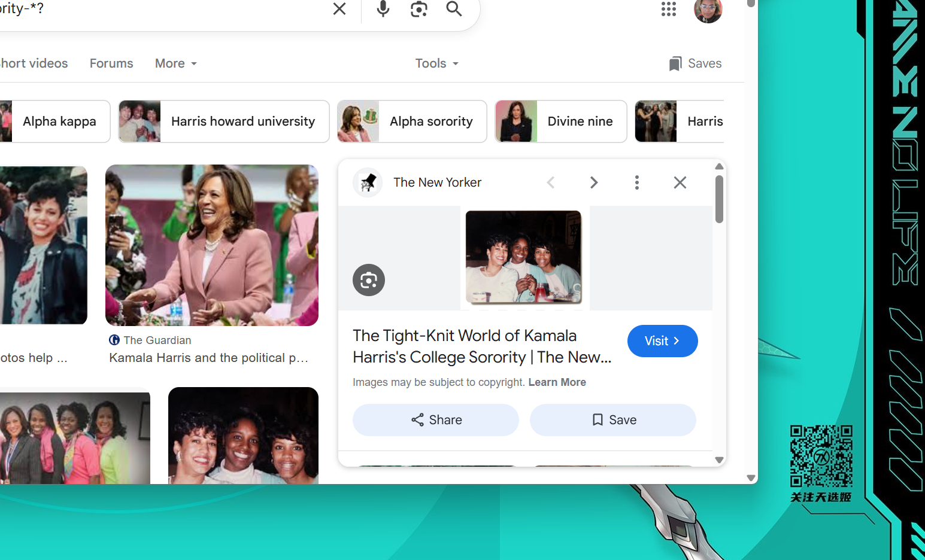
Task: Start voice search with the microphone icon
Action: 383,9
